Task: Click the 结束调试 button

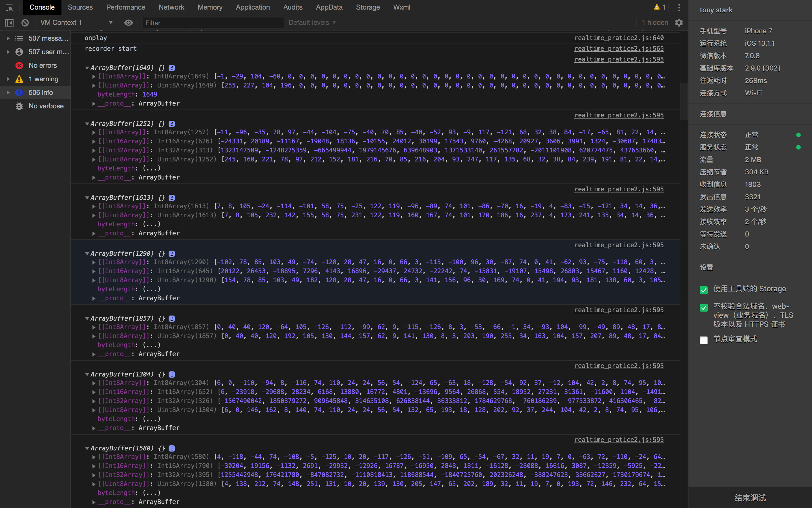Action: [750, 498]
